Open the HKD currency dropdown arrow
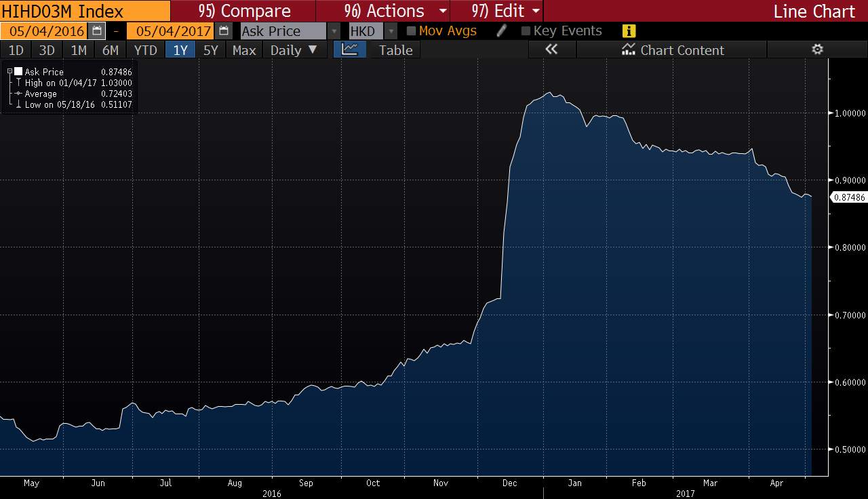The width and height of the screenshot is (868, 499). (x=391, y=31)
